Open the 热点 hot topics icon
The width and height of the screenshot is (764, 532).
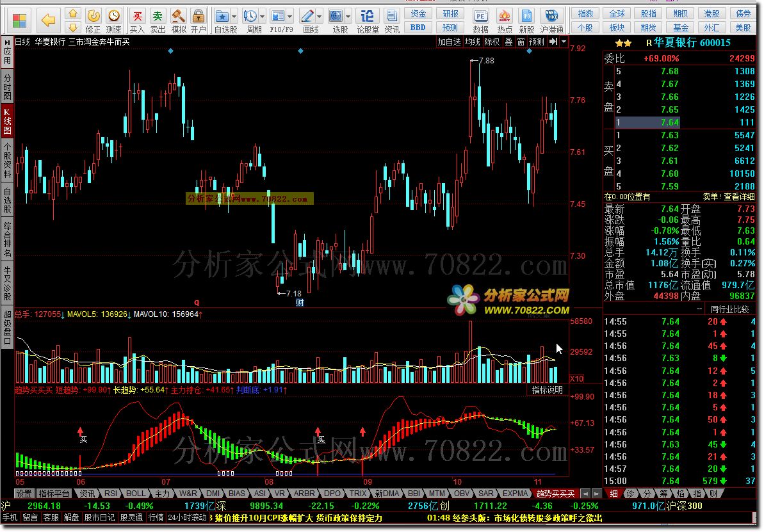(504, 21)
